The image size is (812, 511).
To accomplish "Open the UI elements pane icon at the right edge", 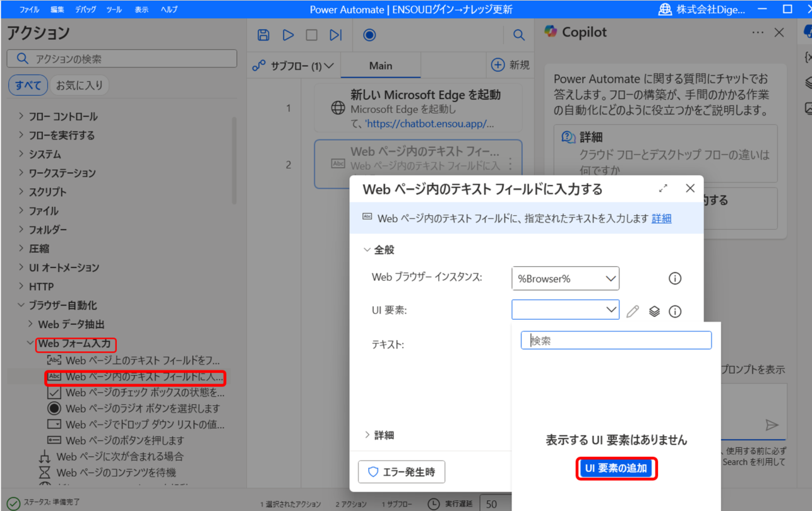I will coord(808,83).
